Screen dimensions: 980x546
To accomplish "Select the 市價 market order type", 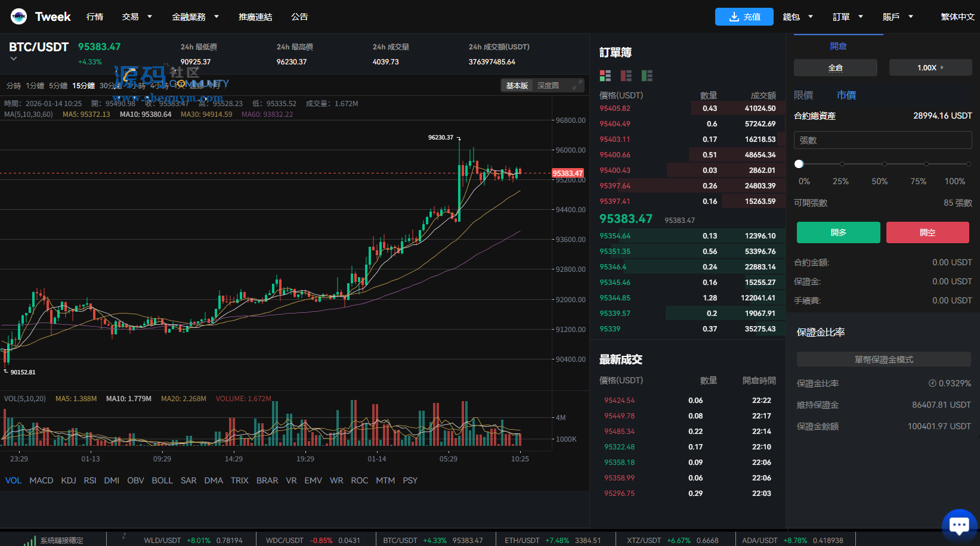I will pos(846,95).
